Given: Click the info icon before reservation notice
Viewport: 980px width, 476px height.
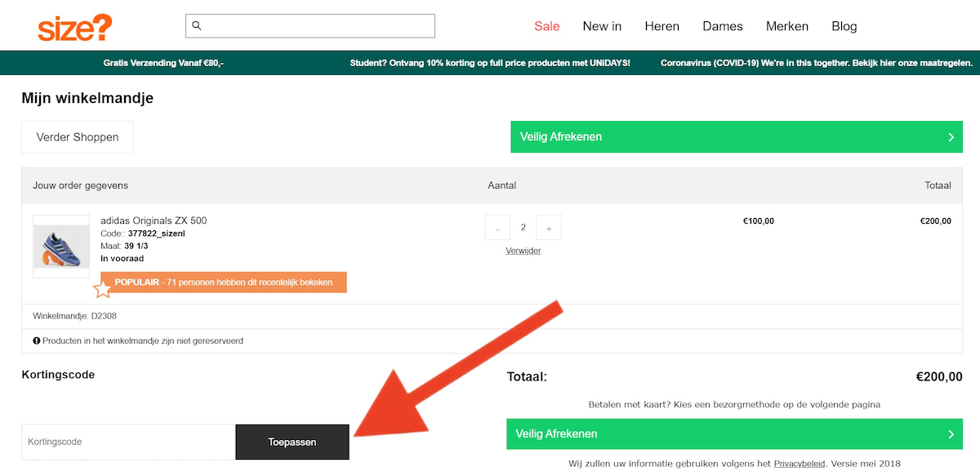Looking at the screenshot, I should pos(37,340).
